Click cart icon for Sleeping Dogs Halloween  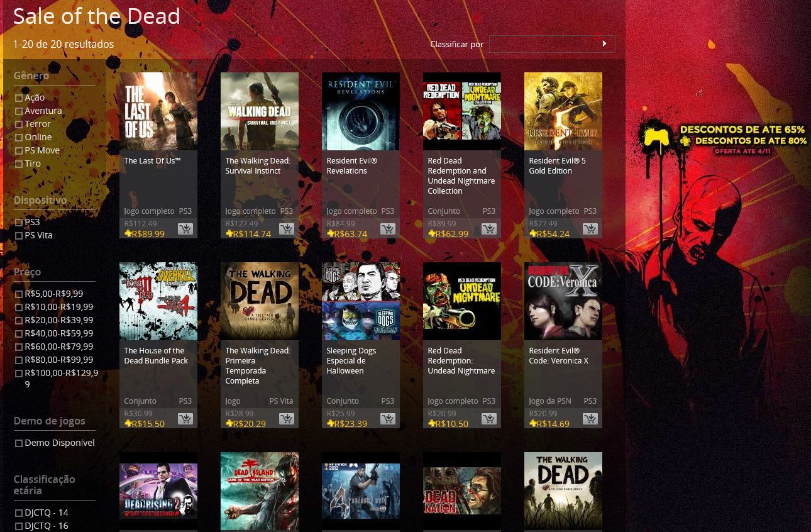[x=388, y=419]
